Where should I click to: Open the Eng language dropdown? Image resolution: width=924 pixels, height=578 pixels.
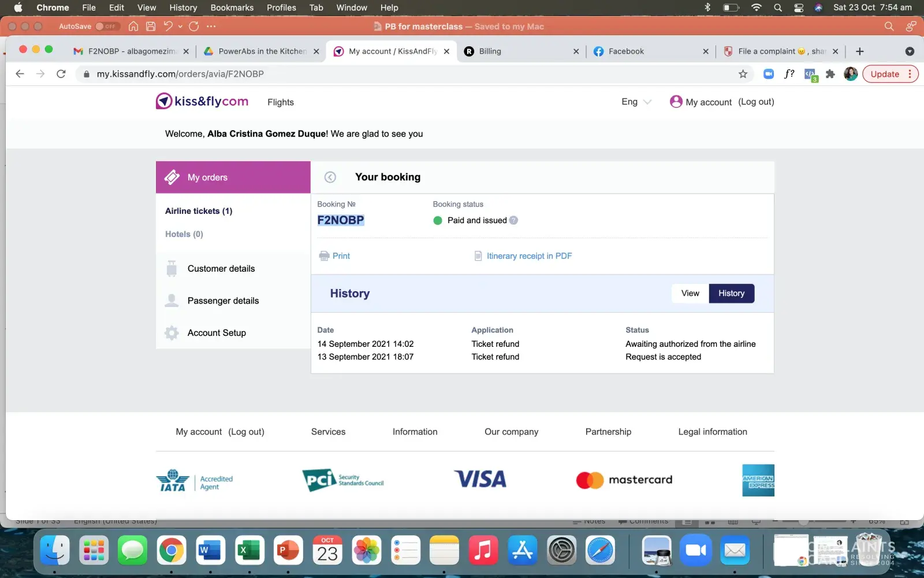click(636, 102)
